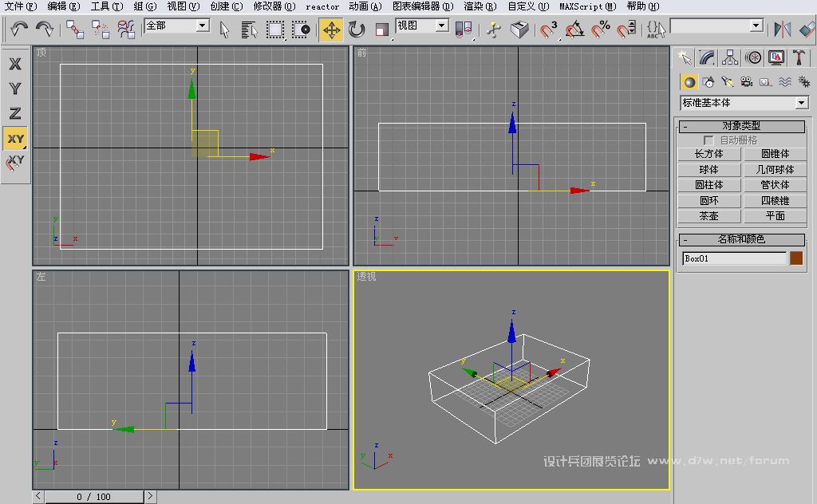Select the Helpers category icon

(765, 82)
